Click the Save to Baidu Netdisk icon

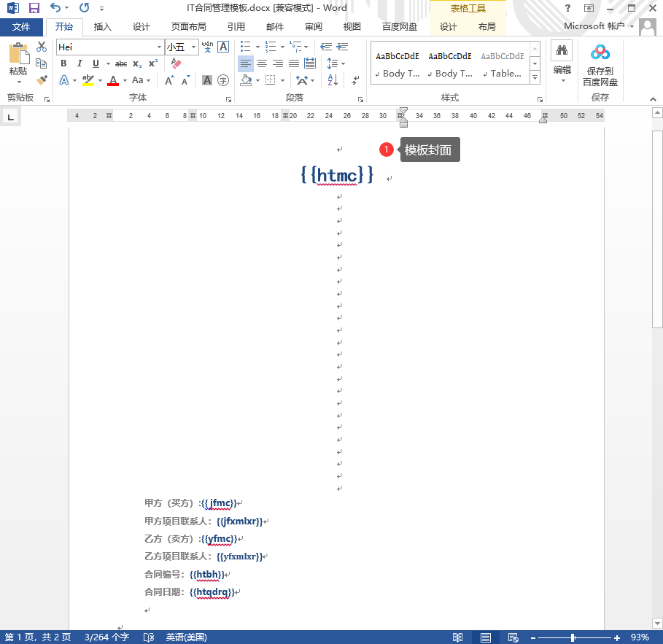[x=600, y=53]
